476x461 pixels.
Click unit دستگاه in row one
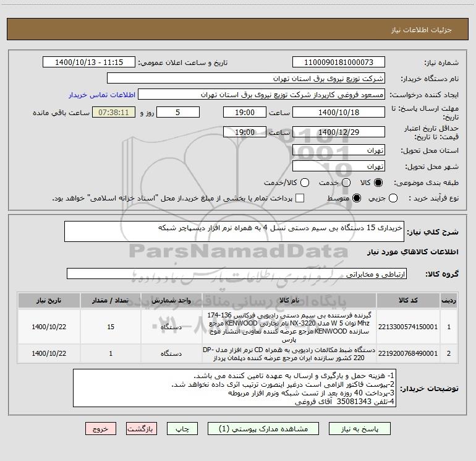[171, 327]
